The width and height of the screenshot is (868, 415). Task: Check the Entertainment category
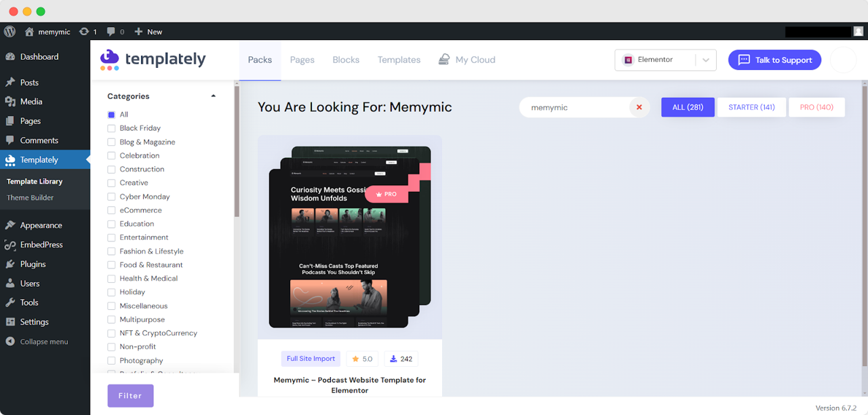point(111,237)
